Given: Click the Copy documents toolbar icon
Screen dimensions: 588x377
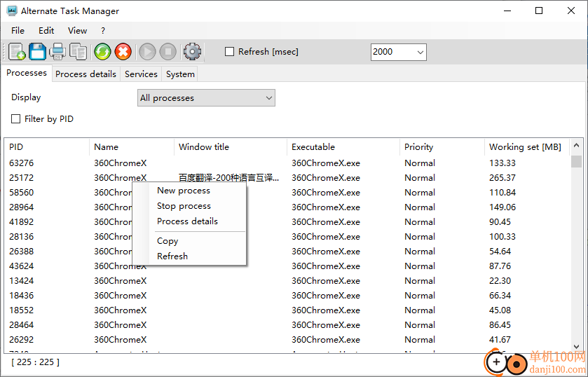Looking at the screenshot, I should point(78,52).
